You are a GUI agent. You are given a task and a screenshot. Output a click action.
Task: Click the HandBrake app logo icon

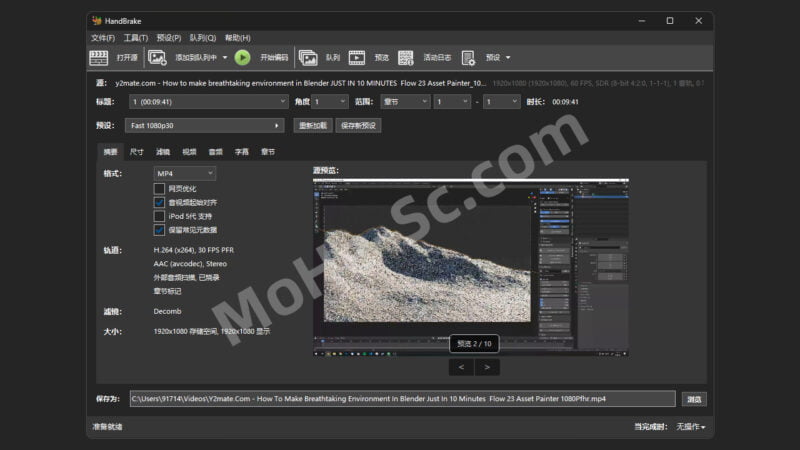click(x=96, y=20)
